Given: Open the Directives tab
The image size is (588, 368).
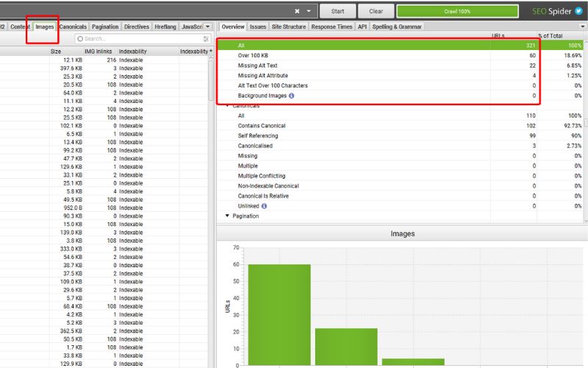Looking at the screenshot, I should 137,26.
